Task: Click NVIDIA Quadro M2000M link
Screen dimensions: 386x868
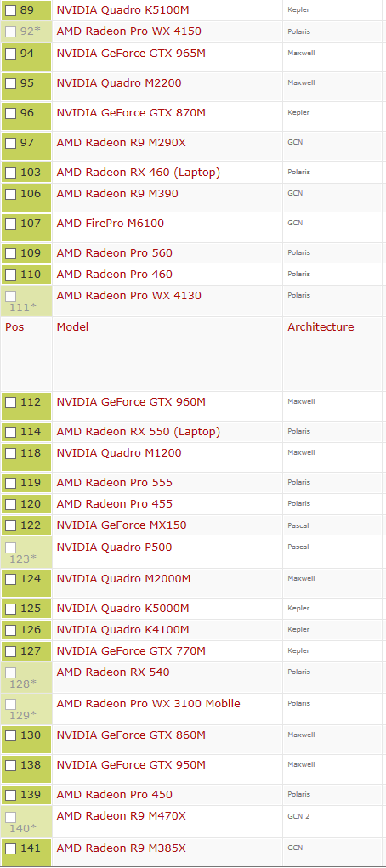Action: coord(123,579)
